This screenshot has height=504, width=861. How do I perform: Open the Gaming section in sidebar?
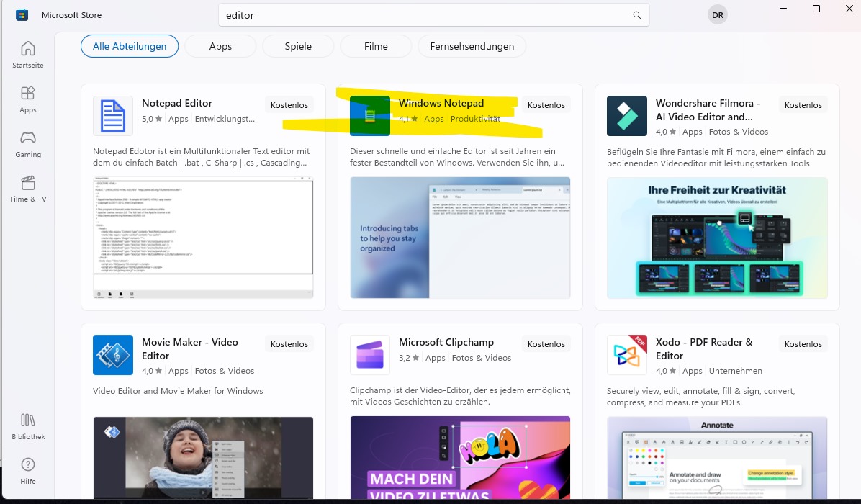pyautogui.click(x=28, y=145)
